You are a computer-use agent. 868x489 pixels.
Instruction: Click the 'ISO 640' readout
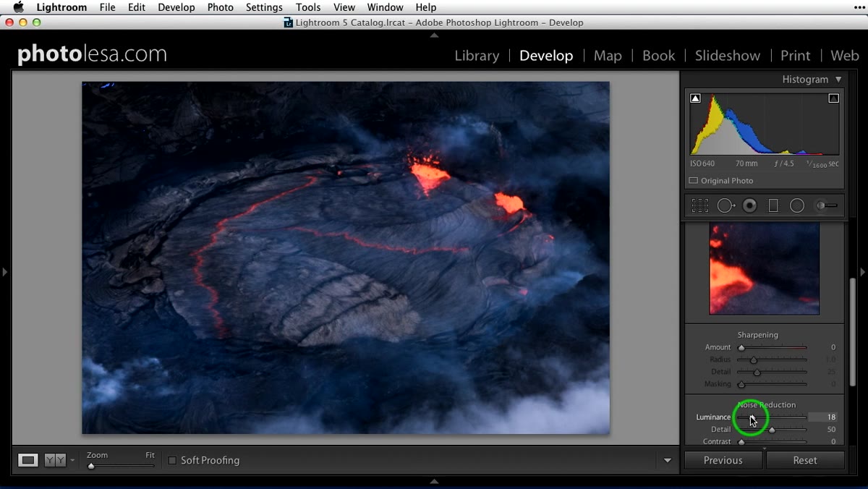(702, 164)
